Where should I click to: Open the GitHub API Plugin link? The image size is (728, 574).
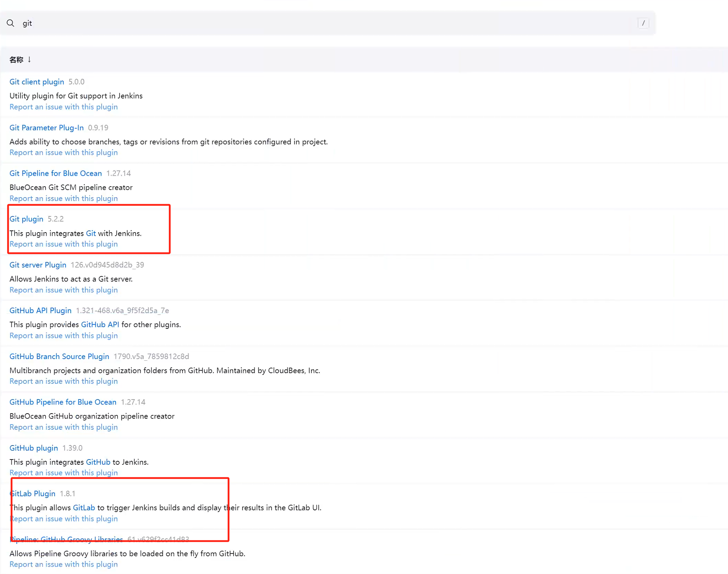(40, 310)
